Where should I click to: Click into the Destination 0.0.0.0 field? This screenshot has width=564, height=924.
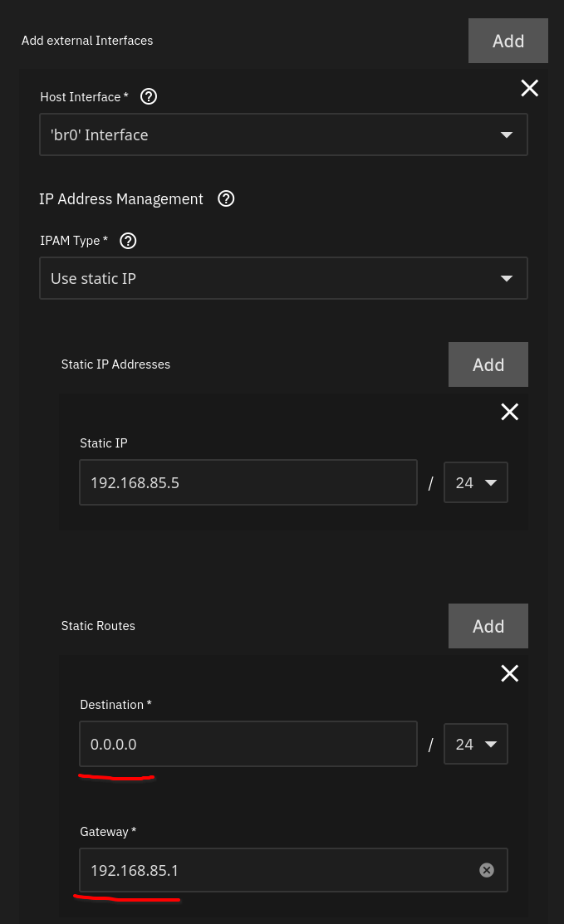click(x=248, y=745)
